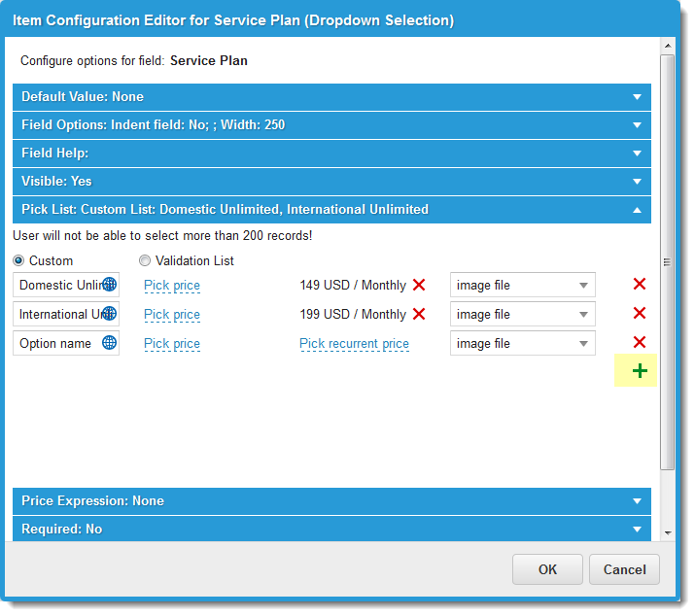Open image file dropdown for Domestic Unlimited

[x=522, y=286]
